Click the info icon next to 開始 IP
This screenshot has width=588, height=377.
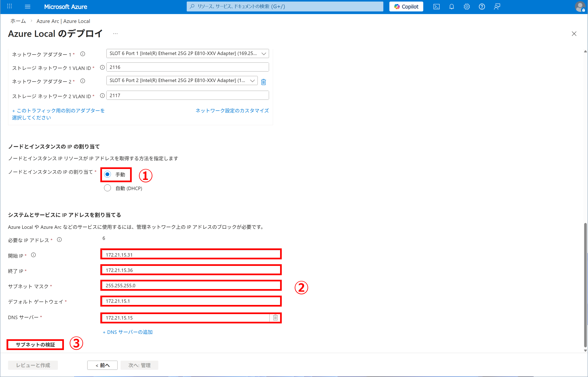tap(34, 255)
